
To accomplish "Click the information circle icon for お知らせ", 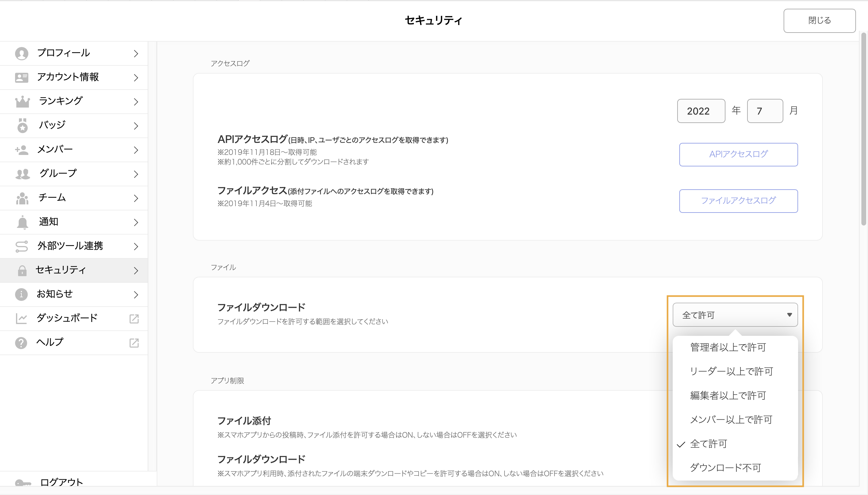I will (21, 294).
